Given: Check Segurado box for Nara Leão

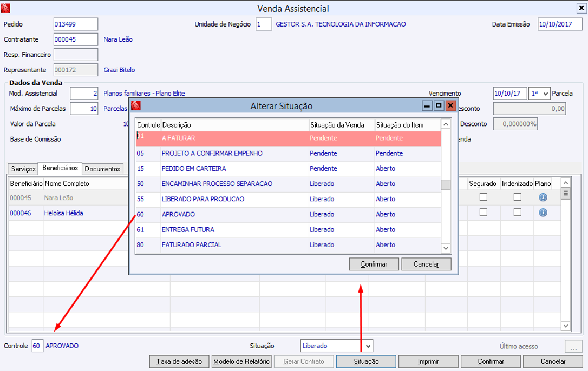Looking at the screenshot, I should 484,197.
